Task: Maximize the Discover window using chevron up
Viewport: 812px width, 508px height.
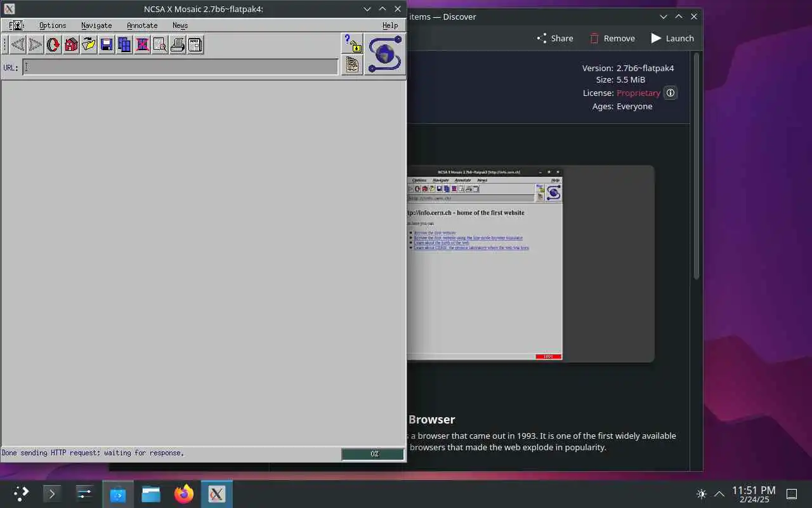Action: click(x=679, y=17)
